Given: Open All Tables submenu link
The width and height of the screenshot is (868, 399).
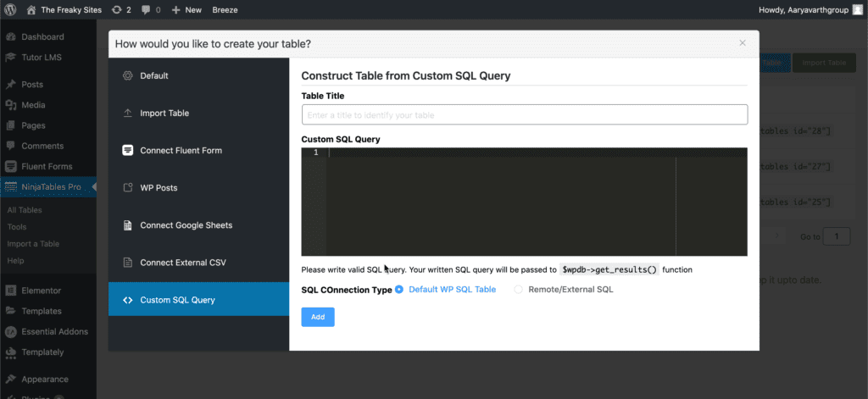Looking at the screenshot, I should tap(25, 210).
